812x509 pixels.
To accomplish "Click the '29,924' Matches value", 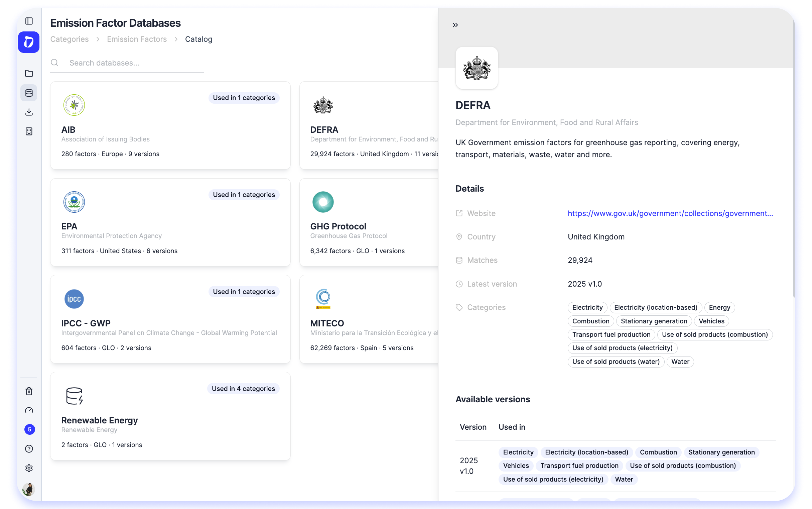I will [580, 260].
